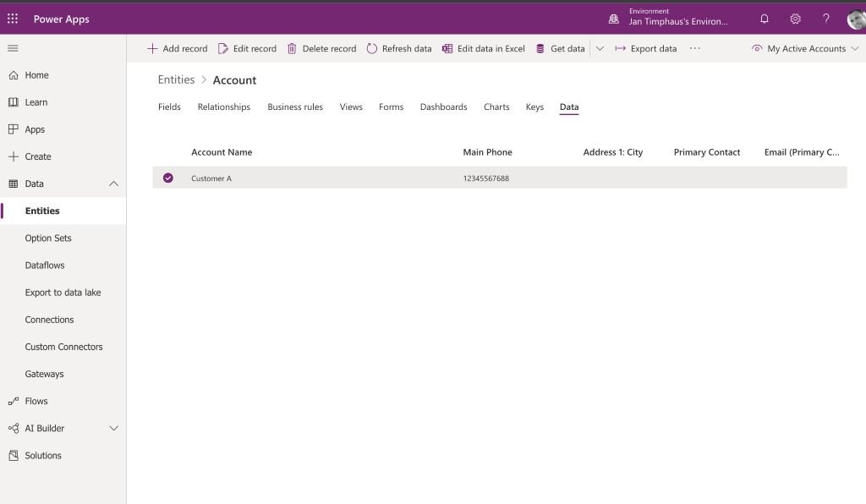Open the Get data dropdown arrow
Screen dimensions: 866x504
(600, 48)
